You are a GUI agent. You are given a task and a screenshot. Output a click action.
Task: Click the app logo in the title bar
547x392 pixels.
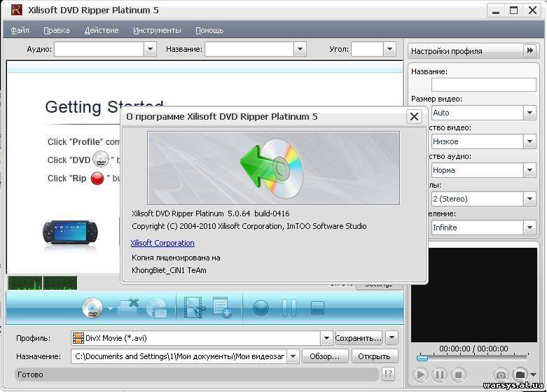click(x=16, y=10)
